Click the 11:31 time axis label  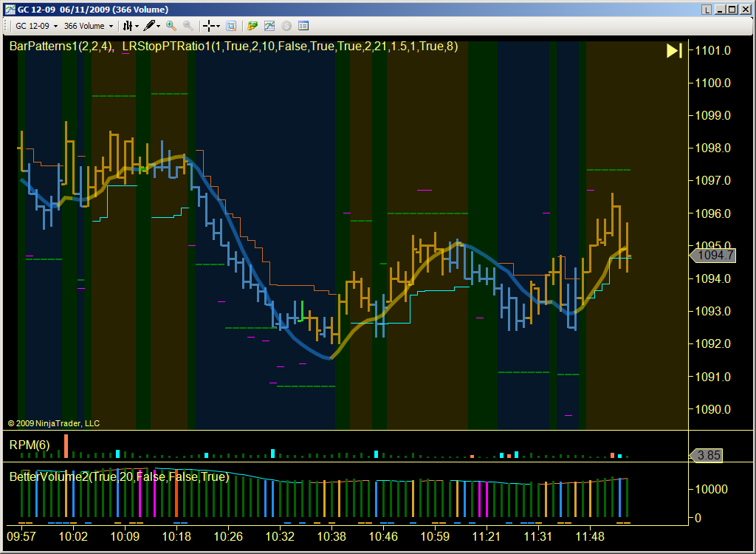click(x=538, y=536)
